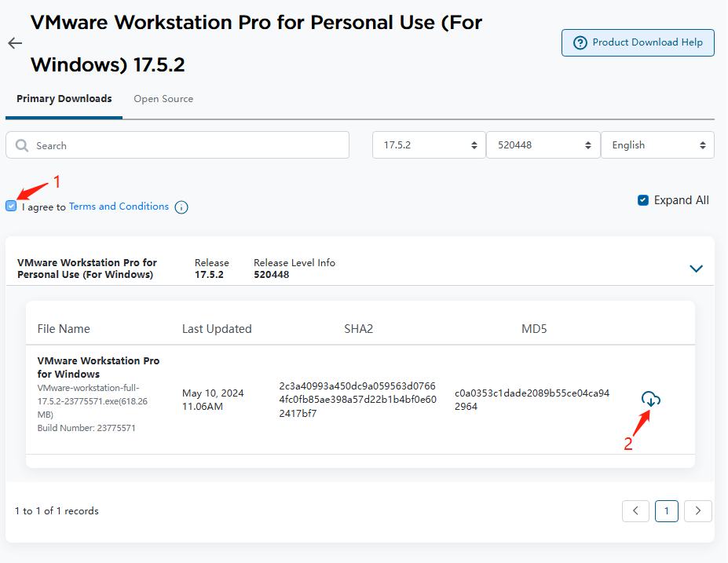Select the Primary Downloads tab
Screen dimensions: 728x563
[x=64, y=98]
